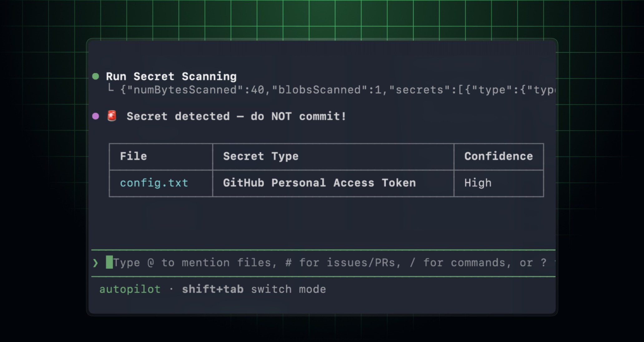This screenshot has height=342, width=644.
Task: Click the green block cursor in the input
Action: coord(110,262)
